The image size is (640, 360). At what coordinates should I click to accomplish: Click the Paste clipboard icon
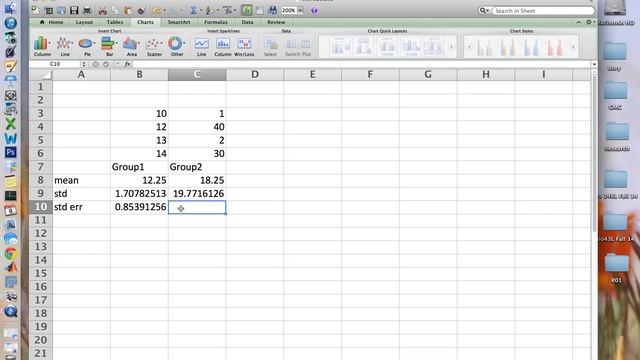click(x=128, y=11)
